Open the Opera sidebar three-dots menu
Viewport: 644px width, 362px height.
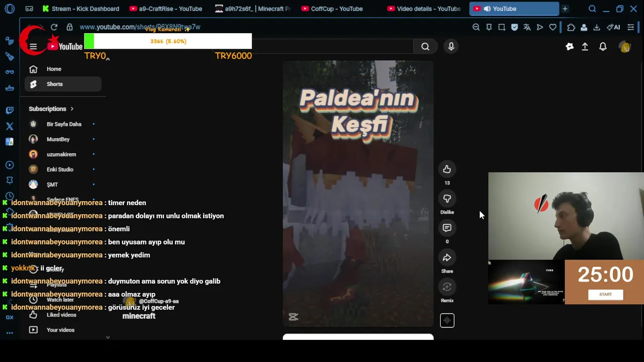coord(10,333)
